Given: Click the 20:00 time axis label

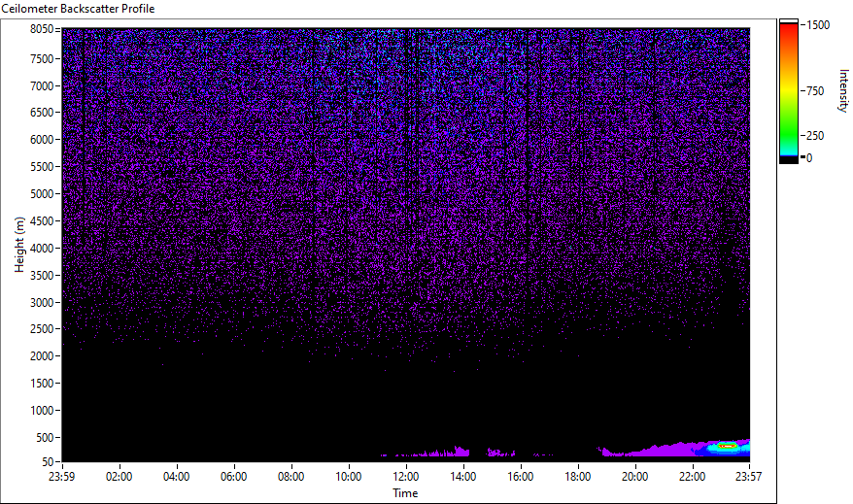Looking at the screenshot, I should click(x=634, y=477).
